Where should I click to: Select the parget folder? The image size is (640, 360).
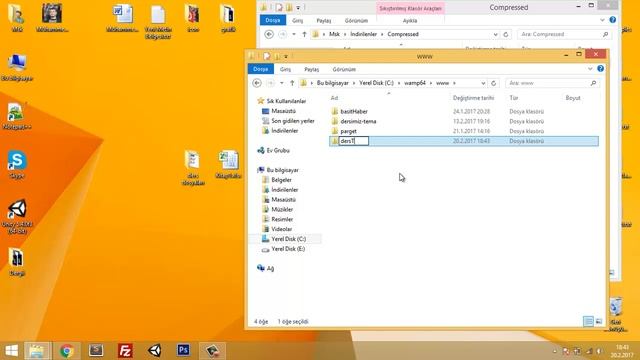coord(349,131)
